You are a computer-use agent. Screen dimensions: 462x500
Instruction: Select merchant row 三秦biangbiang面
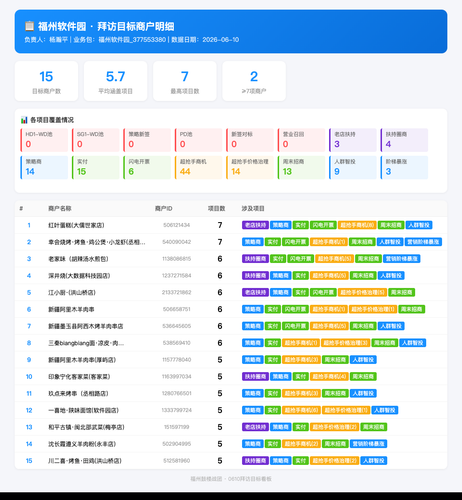point(231,343)
